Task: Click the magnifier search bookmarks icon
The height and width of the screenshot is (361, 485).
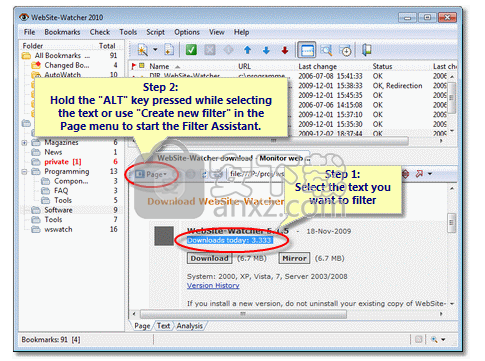Action: (326, 50)
